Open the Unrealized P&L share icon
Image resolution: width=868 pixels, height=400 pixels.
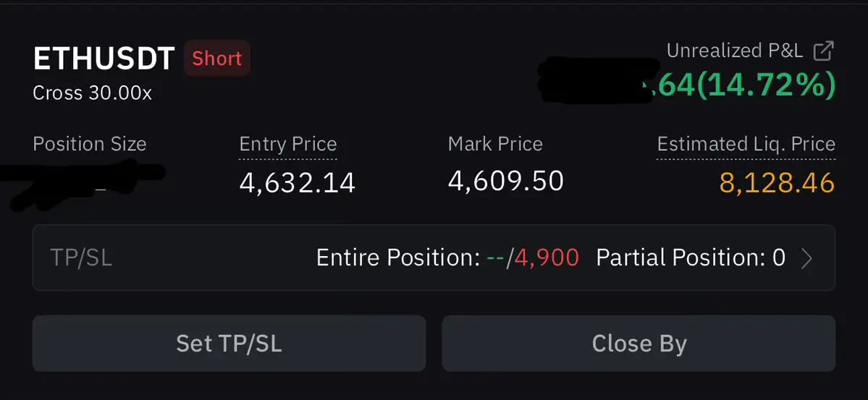click(823, 51)
